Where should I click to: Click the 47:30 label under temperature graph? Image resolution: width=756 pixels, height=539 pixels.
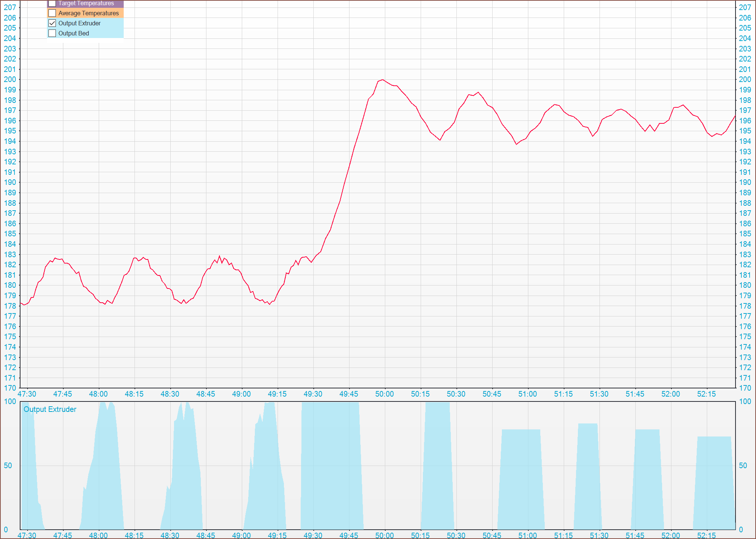27,394
